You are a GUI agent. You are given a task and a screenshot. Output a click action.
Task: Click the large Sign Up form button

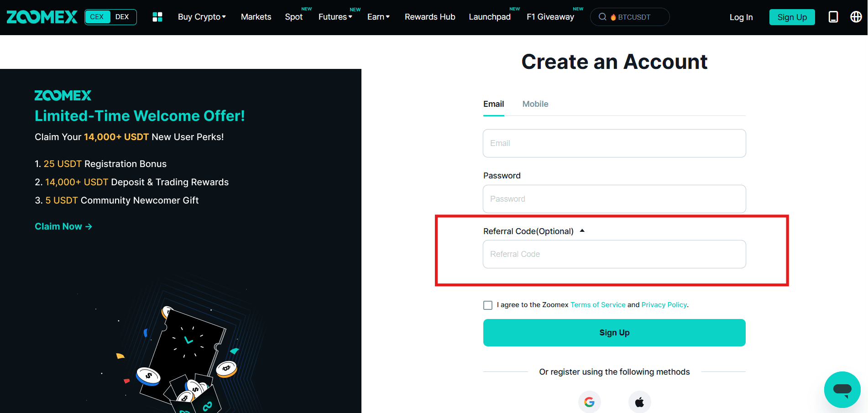pyautogui.click(x=614, y=333)
